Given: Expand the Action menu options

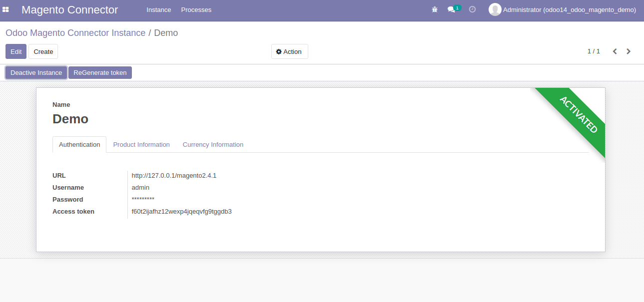Looking at the screenshot, I should click(x=289, y=51).
